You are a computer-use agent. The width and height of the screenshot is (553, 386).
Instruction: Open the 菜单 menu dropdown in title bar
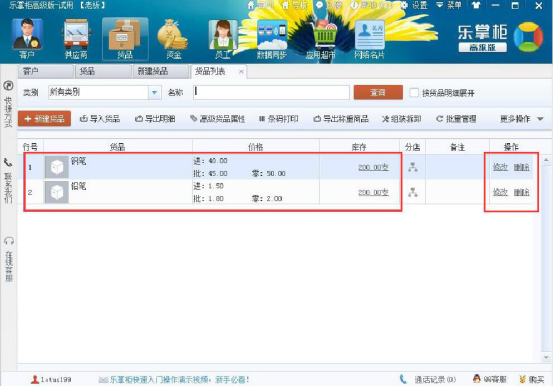click(x=449, y=5)
